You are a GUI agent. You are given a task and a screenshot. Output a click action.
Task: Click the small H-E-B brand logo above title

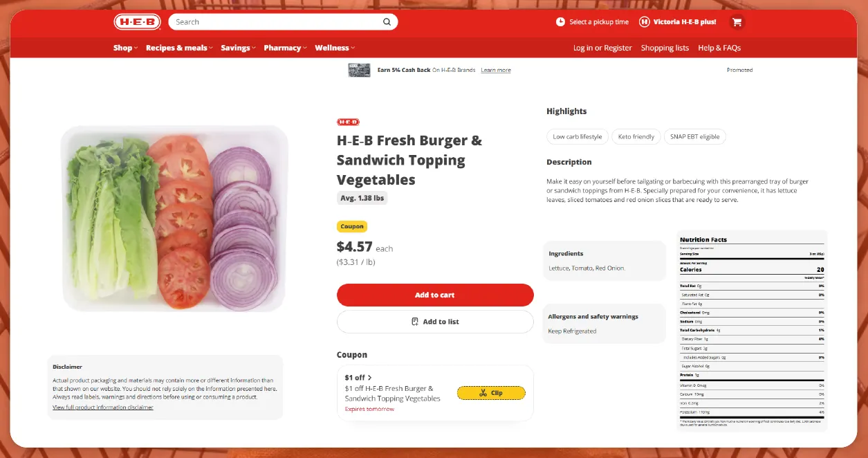pyautogui.click(x=348, y=122)
